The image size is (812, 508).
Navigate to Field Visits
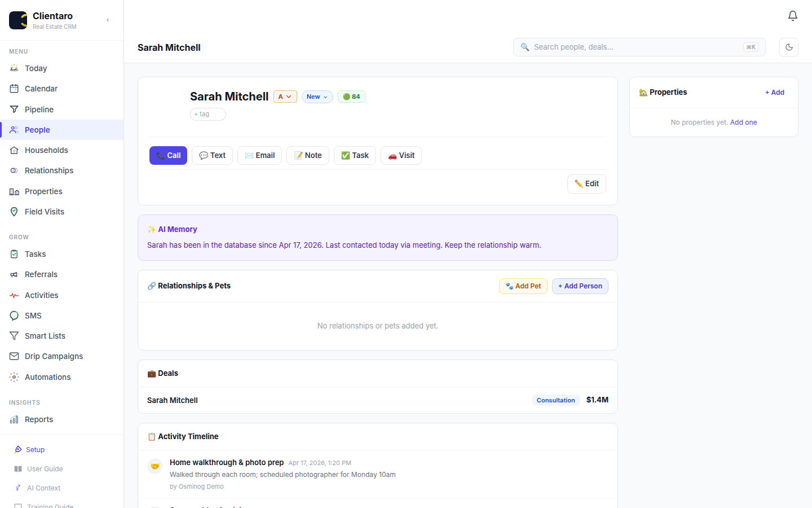tap(44, 211)
